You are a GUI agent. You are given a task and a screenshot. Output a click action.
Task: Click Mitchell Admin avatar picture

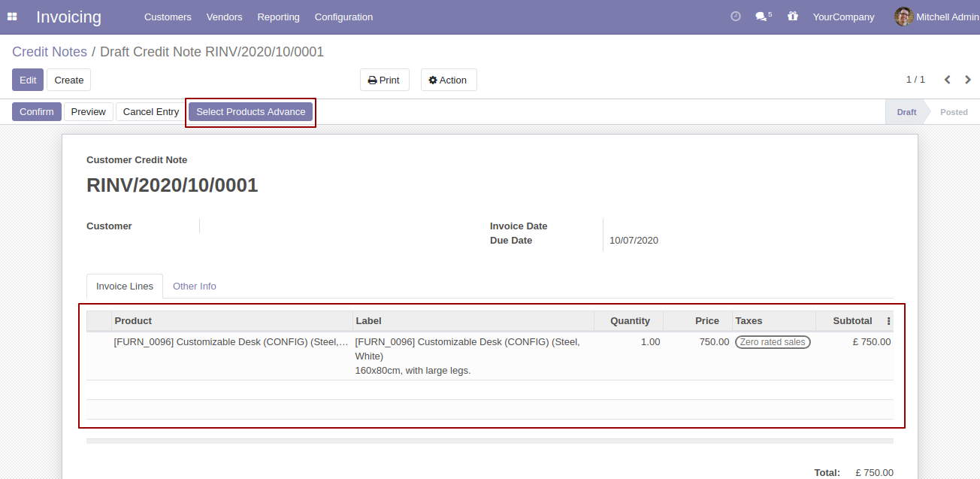pyautogui.click(x=904, y=17)
